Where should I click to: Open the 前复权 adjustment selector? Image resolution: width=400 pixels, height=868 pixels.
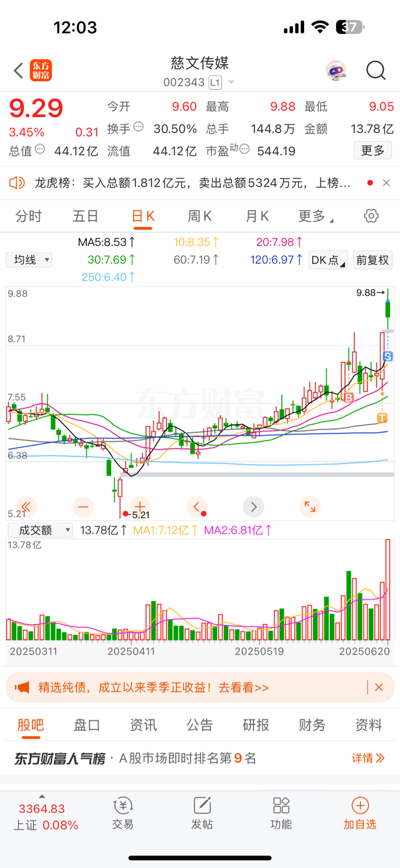(373, 260)
